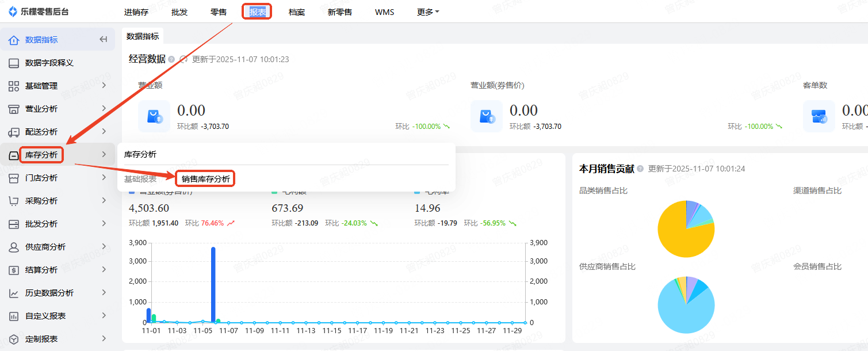This screenshot has height=351, width=868.
Task: Open the 更多 dropdown in top menu
Action: click(x=428, y=12)
